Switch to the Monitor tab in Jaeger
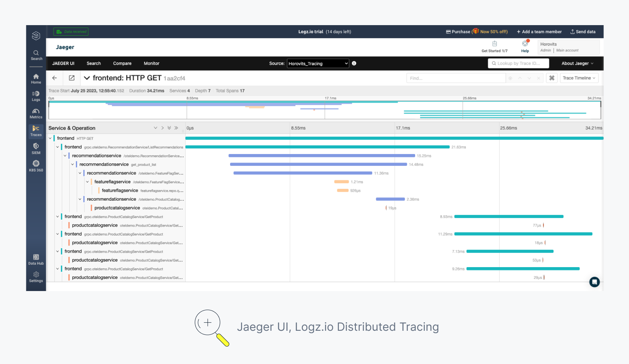Screen dimensions: 629x364 151,63
